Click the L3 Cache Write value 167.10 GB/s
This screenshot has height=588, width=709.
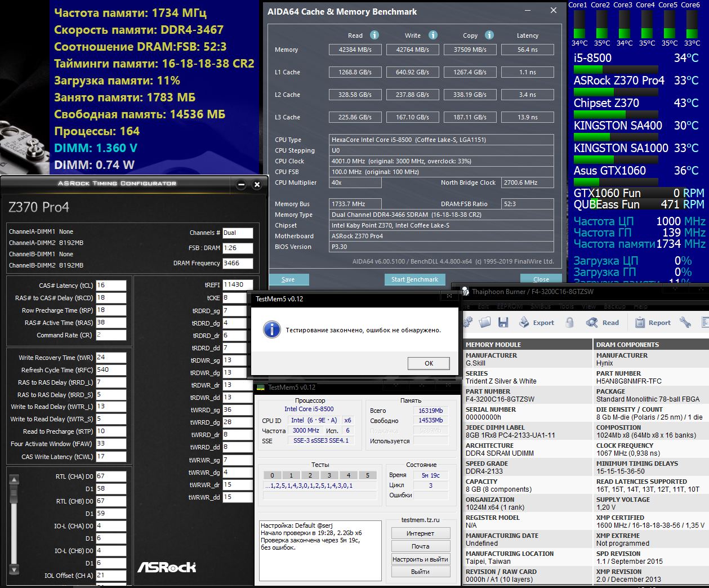[x=412, y=117]
